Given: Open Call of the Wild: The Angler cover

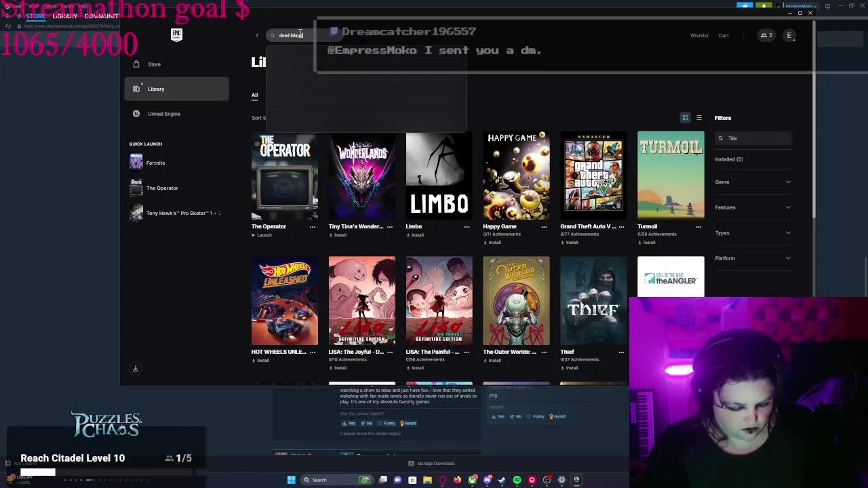Looking at the screenshot, I should [671, 277].
